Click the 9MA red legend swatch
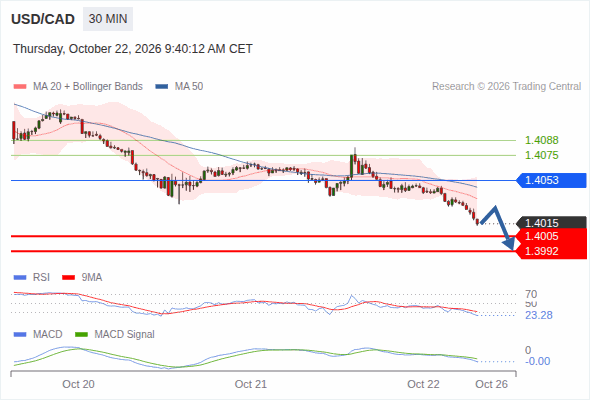Screen dimensions: 590x400 click(x=68, y=278)
